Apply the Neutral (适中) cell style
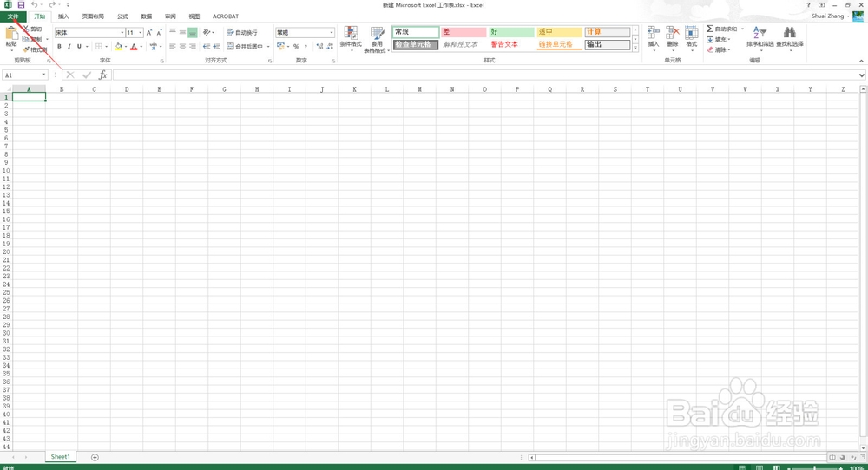 click(x=559, y=32)
